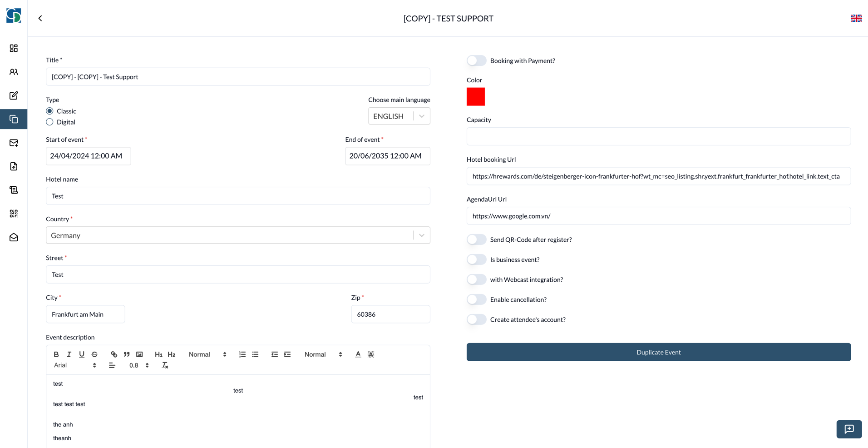Viewport: 868px width, 448px height.
Task: Turn on Enable cancellation switch
Action: 476,299
